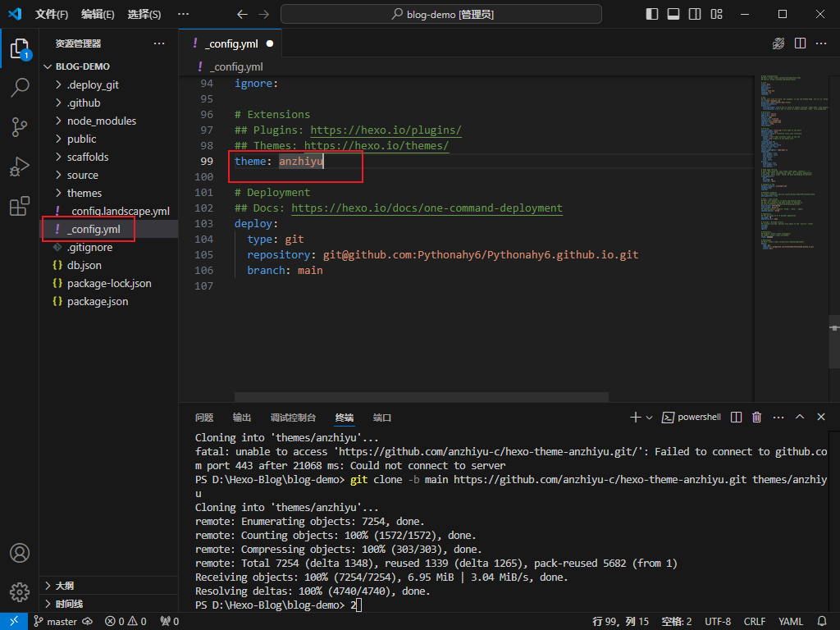The image size is (840, 630).
Task: Open db.json file
Action: [109, 265]
